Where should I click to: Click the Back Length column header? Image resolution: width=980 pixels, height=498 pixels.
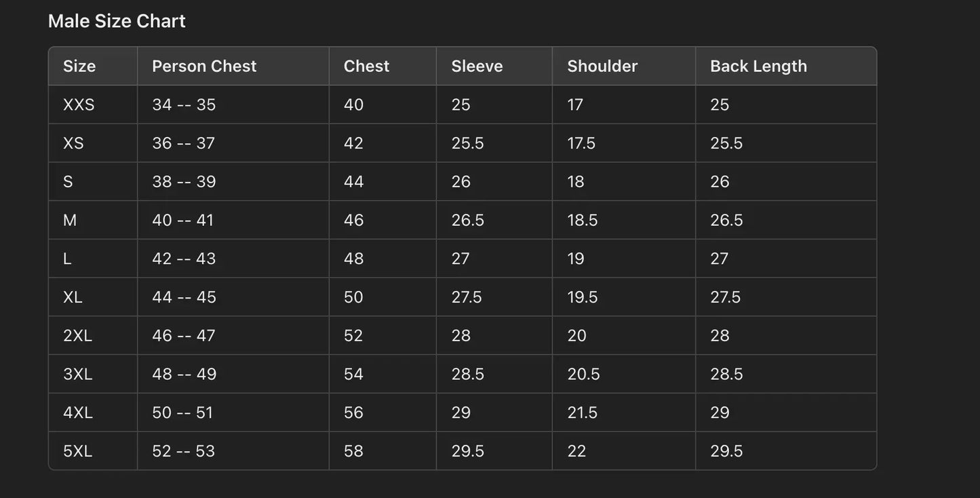coord(758,66)
